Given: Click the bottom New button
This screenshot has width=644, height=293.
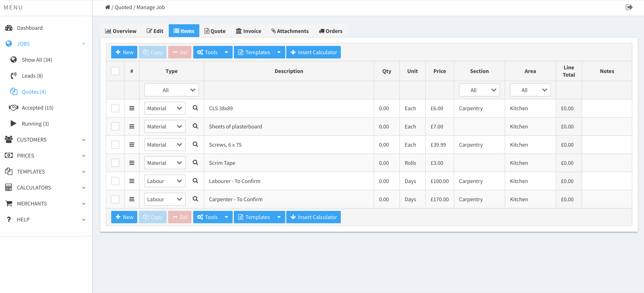Looking at the screenshot, I should pos(124,217).
